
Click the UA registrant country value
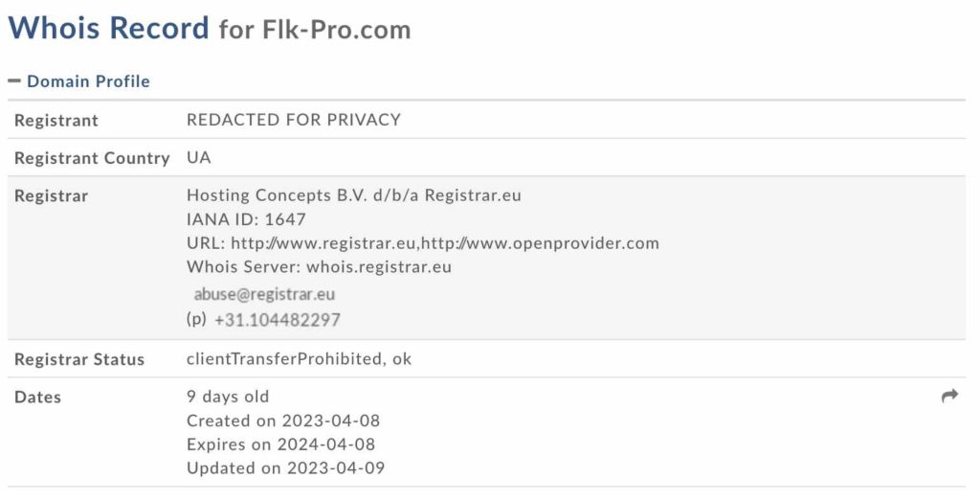tap(199, 157)
